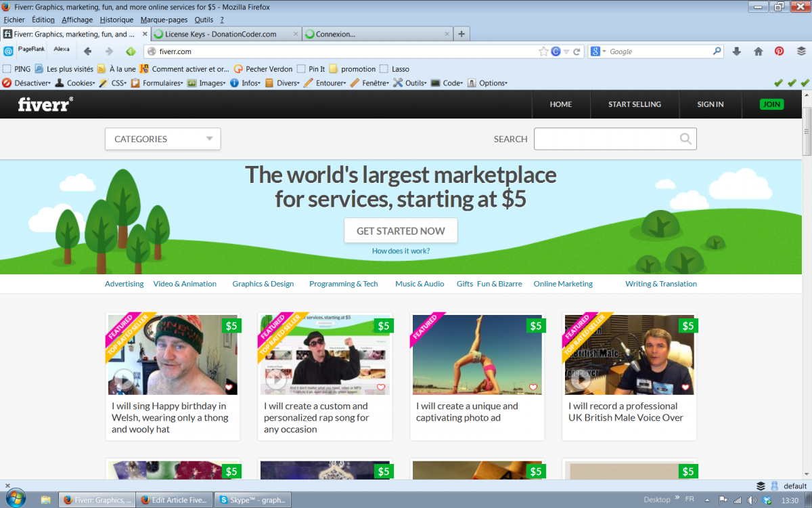Play the Welsh birthday gig video
Image resolution: width=812 pixels, height=508 pixels.
point(123,380)
